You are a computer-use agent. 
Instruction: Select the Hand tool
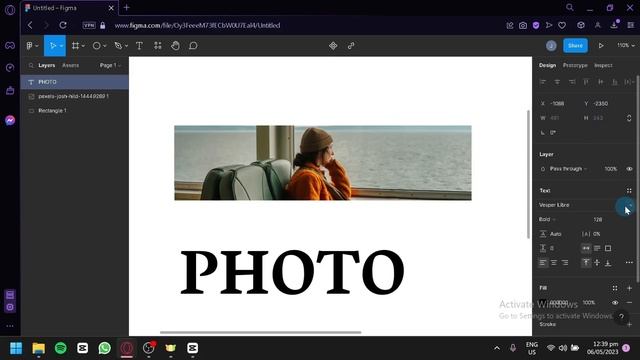click(x=176, y=46)
